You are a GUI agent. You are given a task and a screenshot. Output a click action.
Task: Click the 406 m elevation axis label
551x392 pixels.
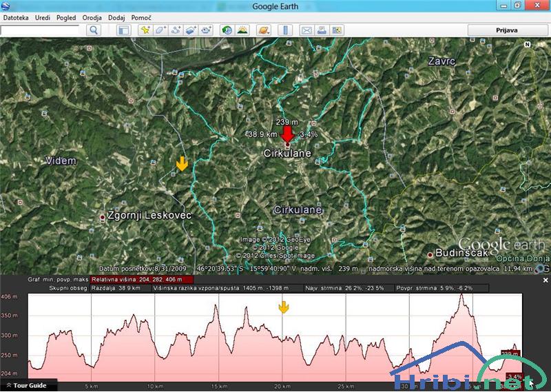point(9,296)
